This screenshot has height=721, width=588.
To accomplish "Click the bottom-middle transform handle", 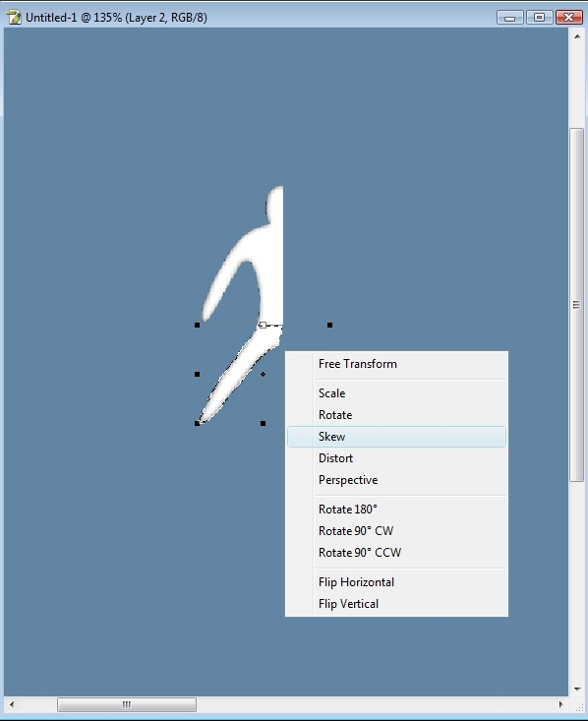I will [263, 424].
